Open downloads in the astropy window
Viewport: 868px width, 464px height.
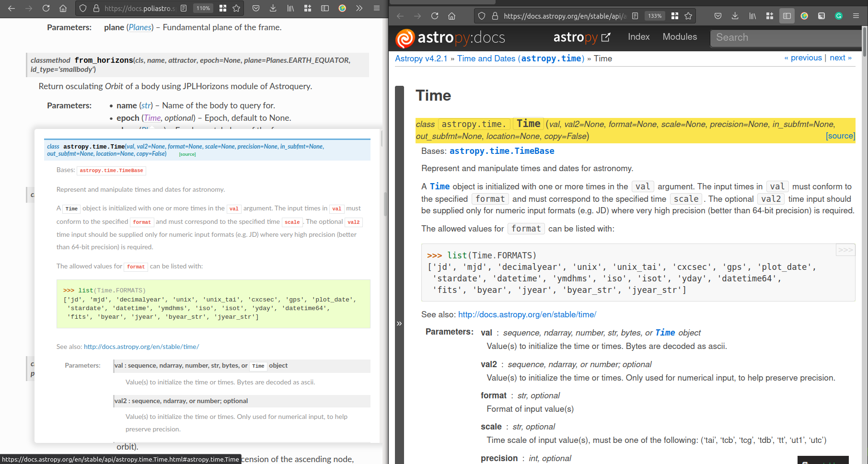click(x=735, y=16)
